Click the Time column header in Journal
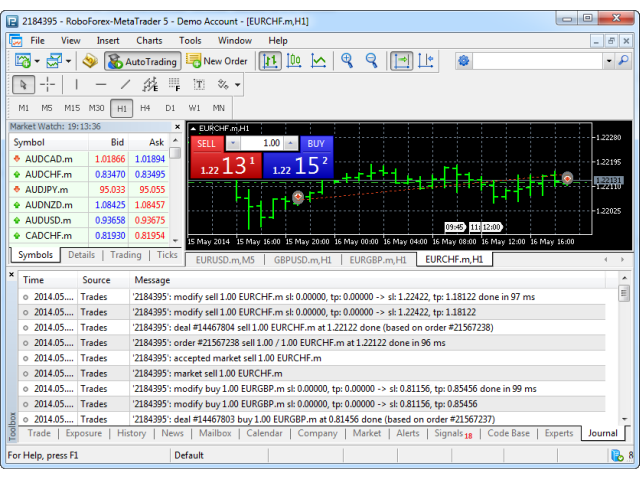Screen dimensions: 640x480 click(47, 280)
